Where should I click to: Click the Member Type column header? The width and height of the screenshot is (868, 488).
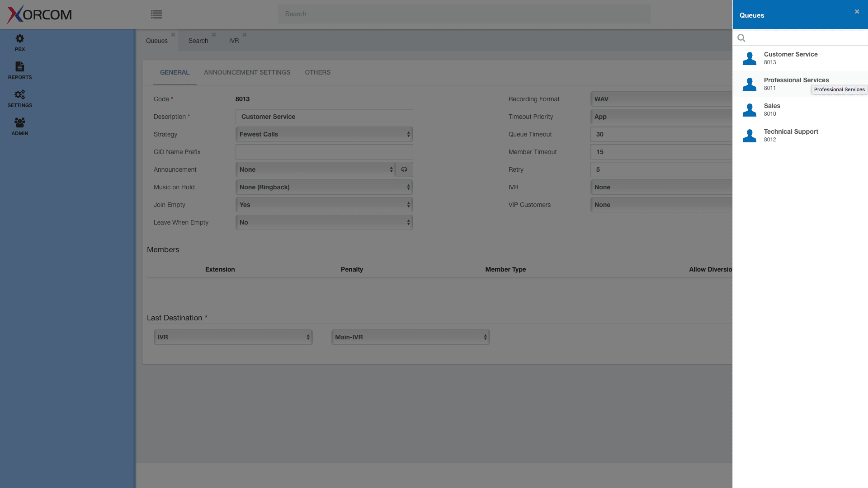(x=505, y=269)
